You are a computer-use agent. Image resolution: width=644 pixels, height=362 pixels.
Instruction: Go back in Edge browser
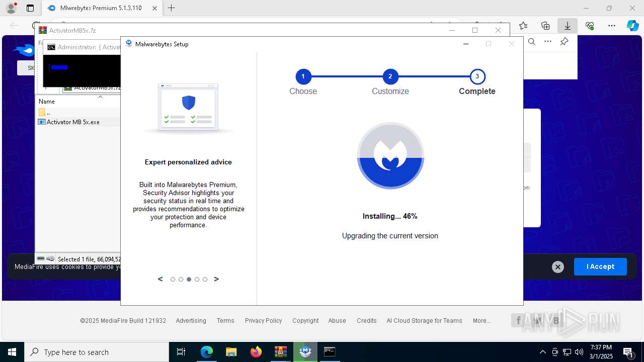14,26
